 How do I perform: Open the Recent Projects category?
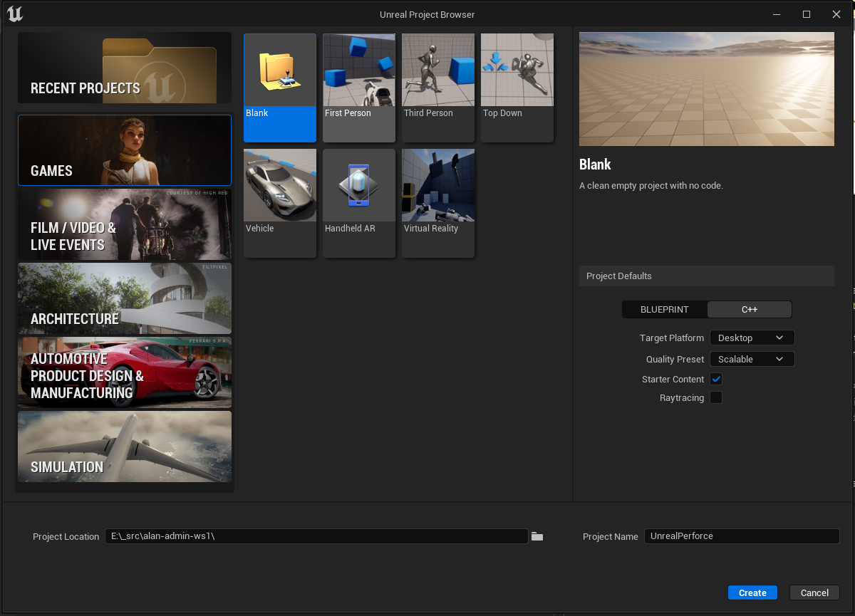(x=125, y=68)
